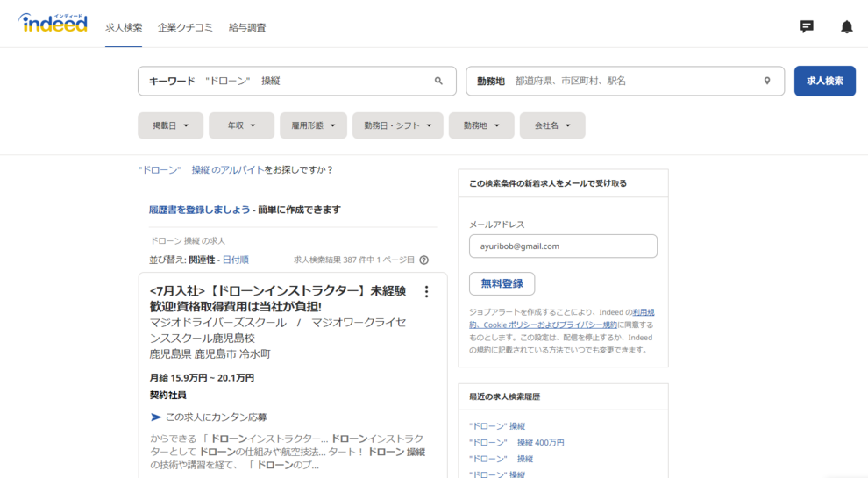The image size is (868, 478).
Task: Expand the 年収 filter dropdown
Action: click(241, 125)
